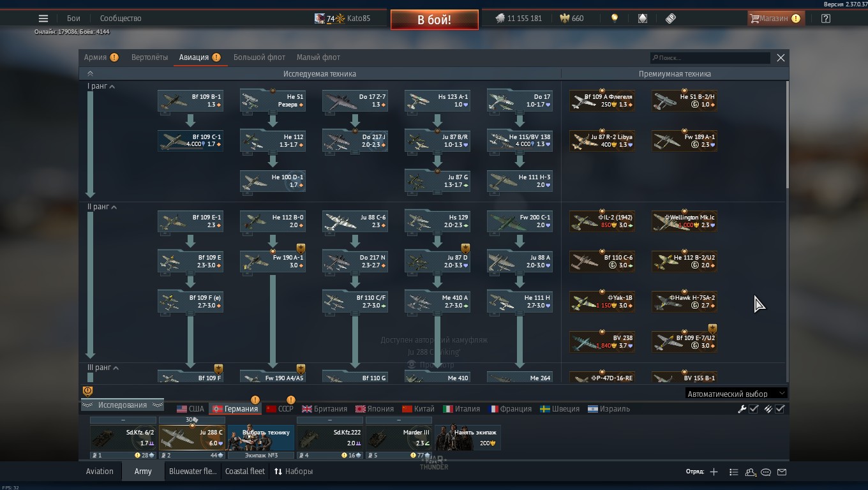The height and width of the screenshot is (490, 868).
Task: Close the research tree window
Action: (x=781, y=57)
